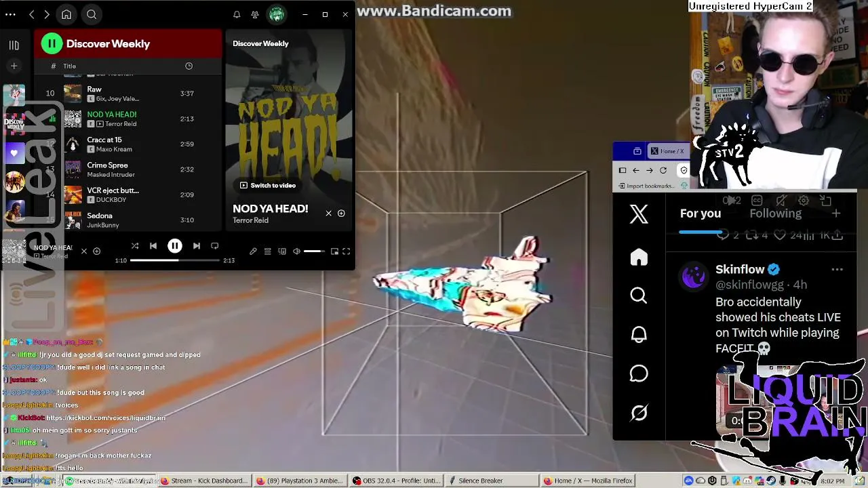Mute Spotify volume speaker icon
Viewport: 868px width, 488px height.
[x=296, y=251]
